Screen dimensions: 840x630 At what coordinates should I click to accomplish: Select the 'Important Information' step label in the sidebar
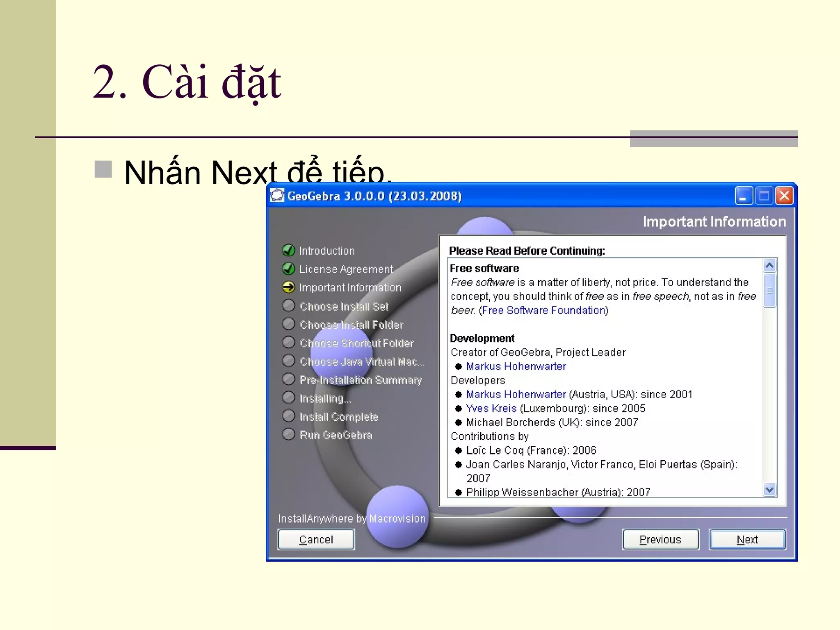tap(350, 288)
